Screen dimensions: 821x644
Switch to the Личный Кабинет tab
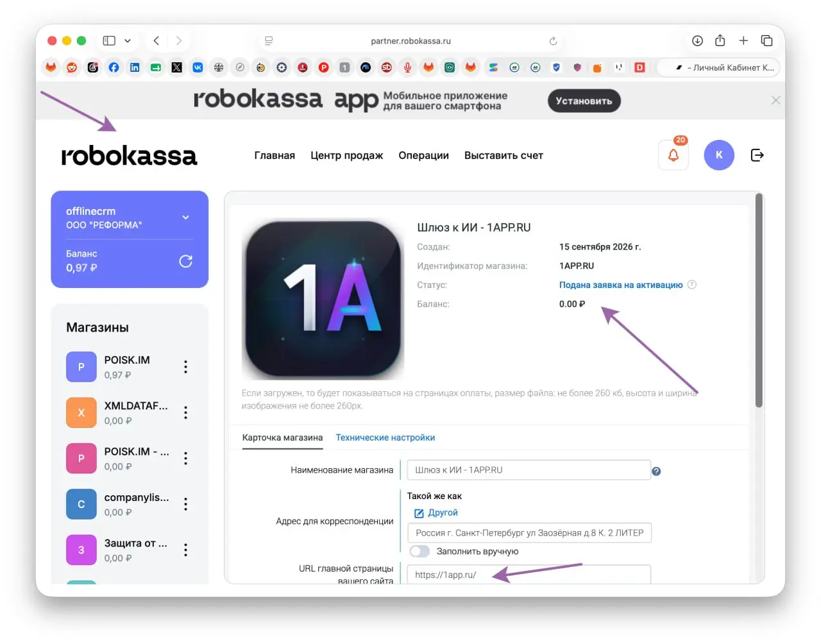718,67
